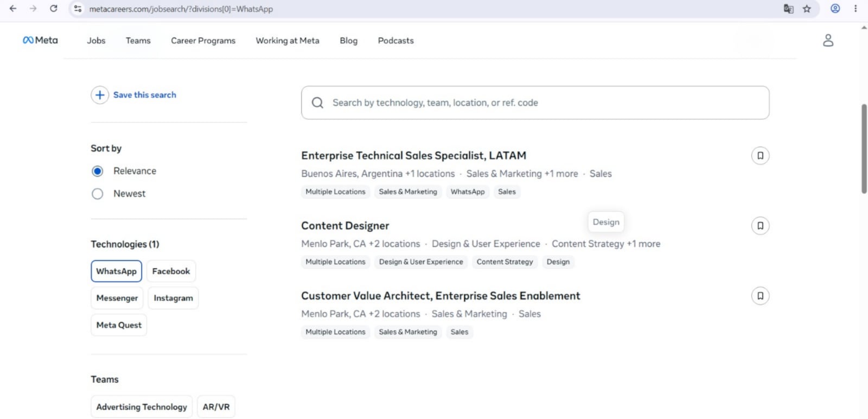Image resolution: width=868 pixels, height=419 pixels.
Task: Open the Chrome profile icon
Action: click(x=835, y=9)
